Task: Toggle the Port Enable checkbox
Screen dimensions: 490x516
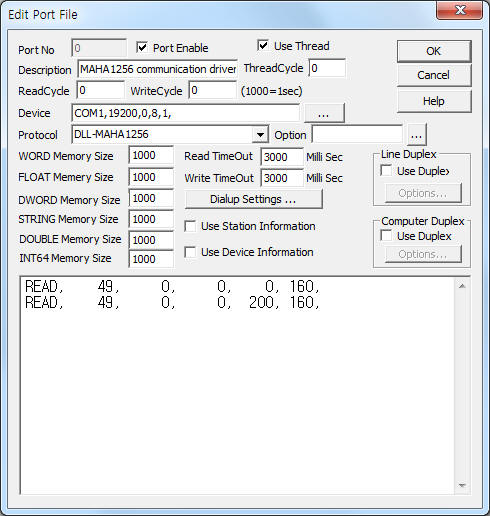Action: point(142,47)
